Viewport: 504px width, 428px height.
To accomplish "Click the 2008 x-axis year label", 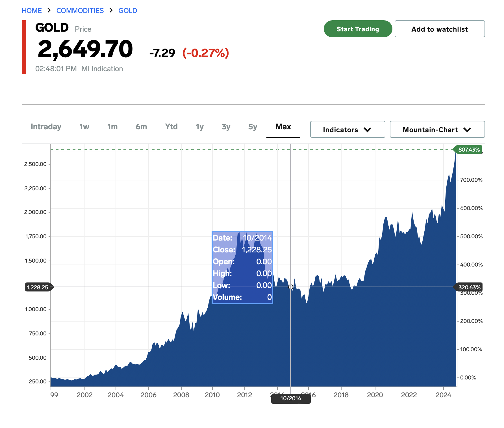I will point(181,395).
